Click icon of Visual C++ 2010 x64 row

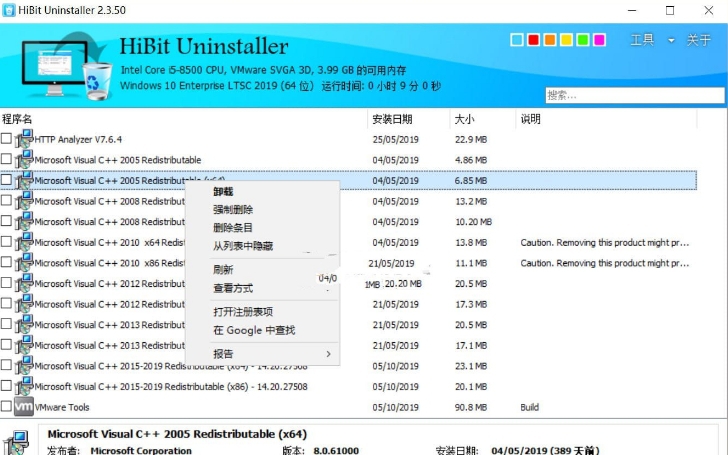pos(24,242)
